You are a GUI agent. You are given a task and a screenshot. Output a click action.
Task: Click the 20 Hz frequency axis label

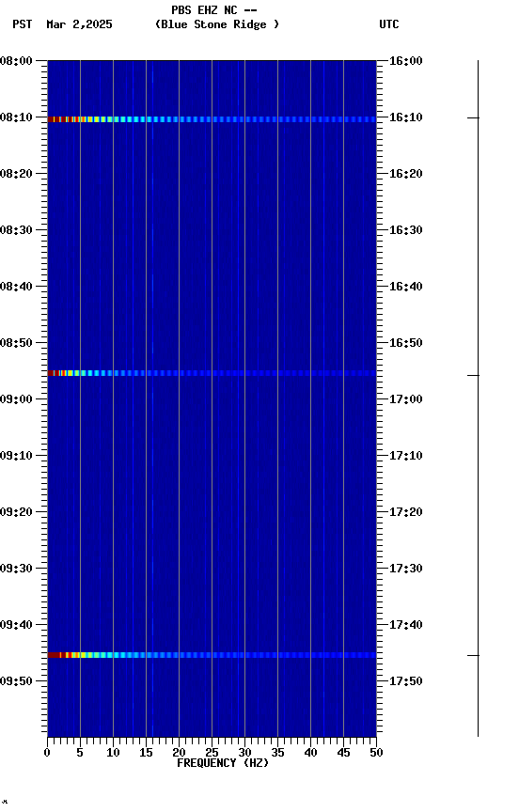(179, 753)
